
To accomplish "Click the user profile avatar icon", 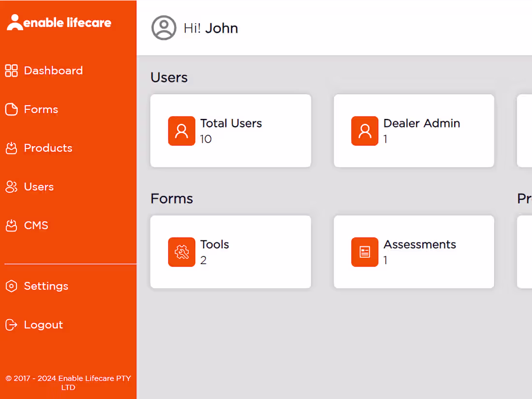I will tap(163, 28).
